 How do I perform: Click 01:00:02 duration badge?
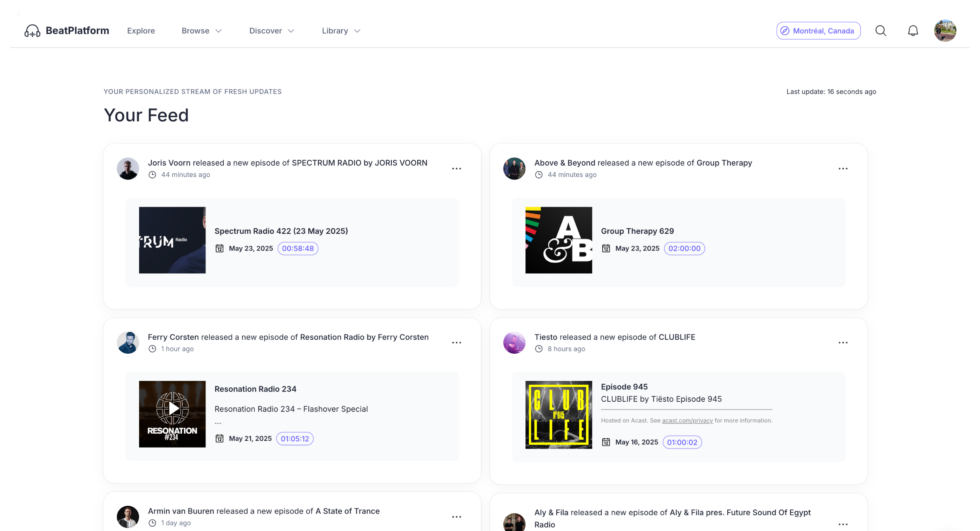point(682,442)
